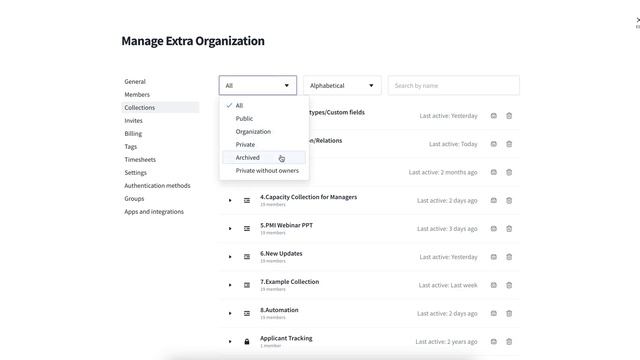Click the 6.New Updates title

pyautogui.click(x=281, y=253)
